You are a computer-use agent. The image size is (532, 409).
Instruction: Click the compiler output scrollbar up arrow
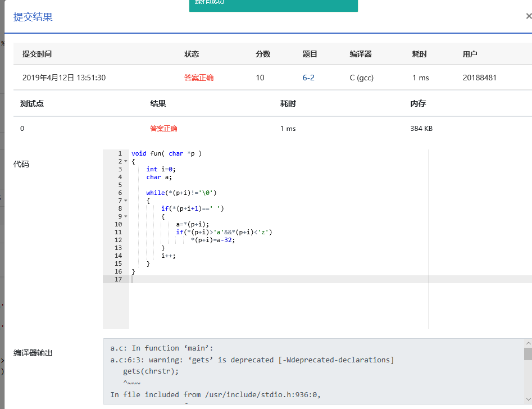pyautogui.click(x=528, y=343)
